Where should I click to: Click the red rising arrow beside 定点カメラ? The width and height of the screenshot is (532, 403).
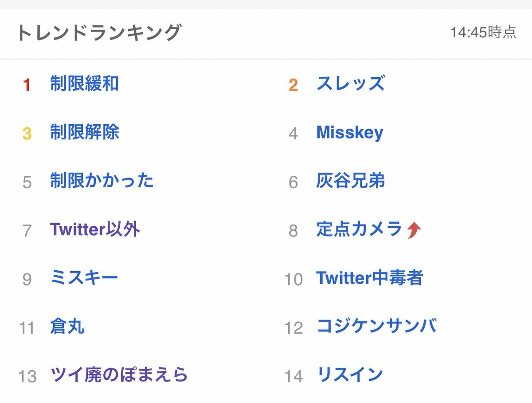click(x=414, y=230)
